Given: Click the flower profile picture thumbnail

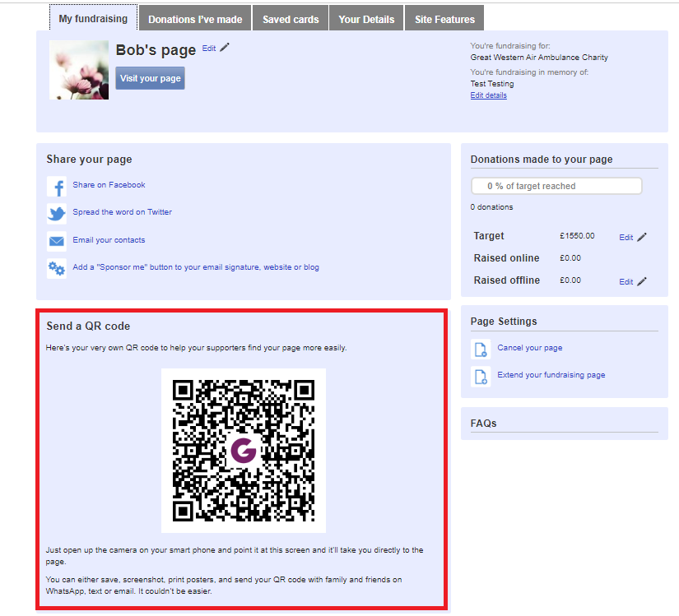Looking at the screenshot, I should (x=79, y=70).
